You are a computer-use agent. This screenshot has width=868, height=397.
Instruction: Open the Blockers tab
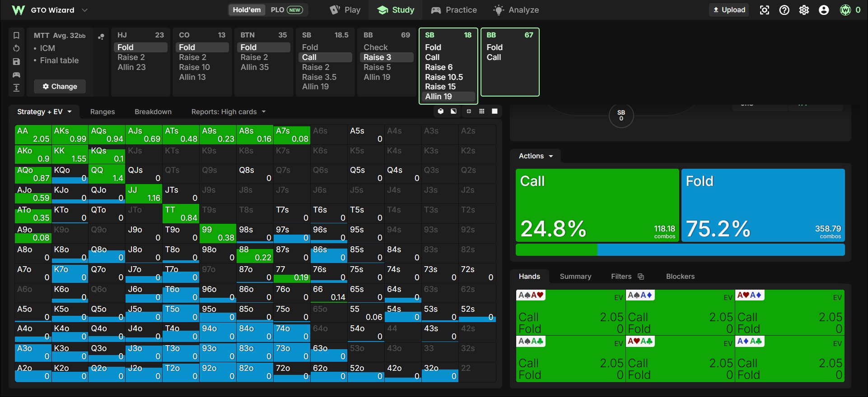tap(680, 277)
